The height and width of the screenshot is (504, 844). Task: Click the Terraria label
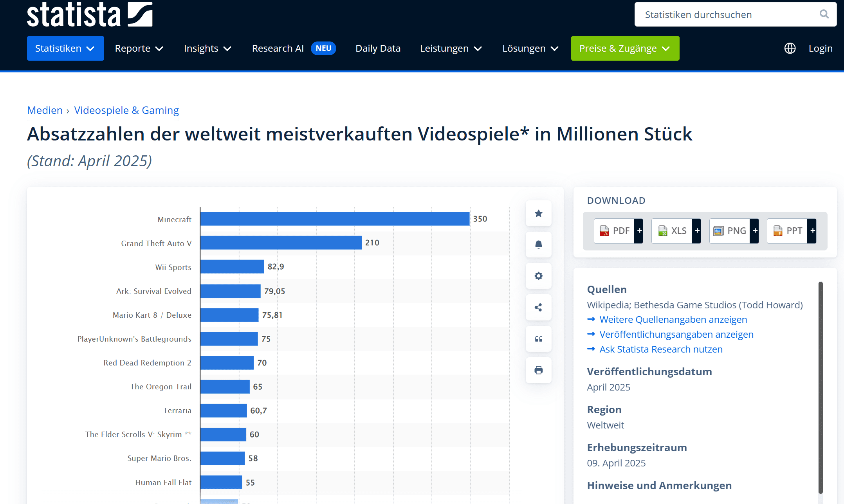coord(177,410)
